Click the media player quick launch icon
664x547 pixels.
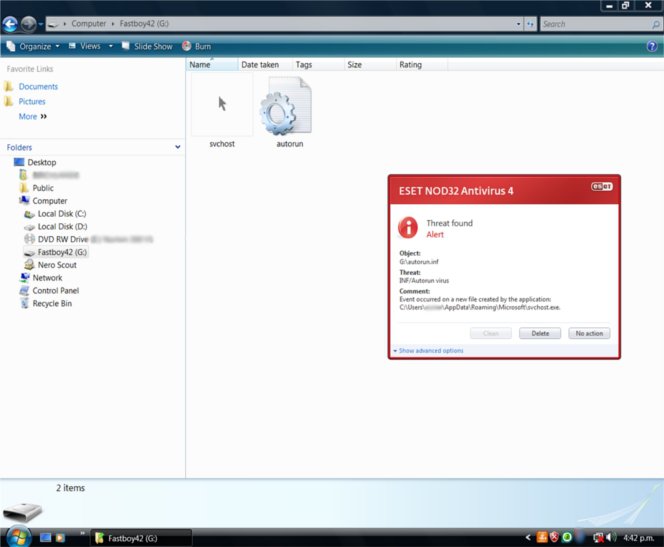coord(60,538)
